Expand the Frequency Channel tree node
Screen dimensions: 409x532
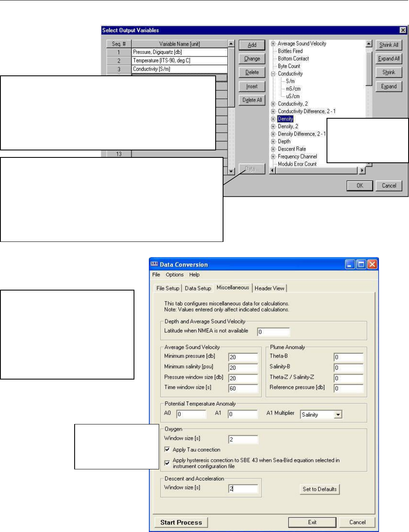pyautogui.click(x=273, y=157)
